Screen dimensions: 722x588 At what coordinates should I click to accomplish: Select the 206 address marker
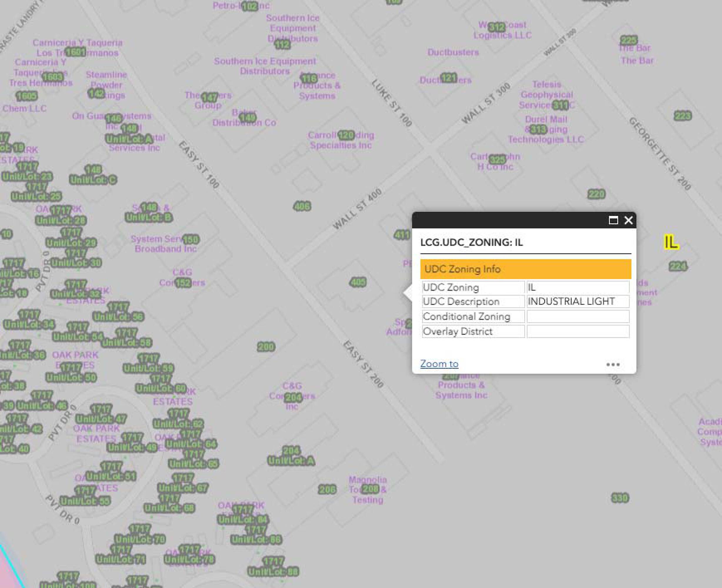coord(327,489)
